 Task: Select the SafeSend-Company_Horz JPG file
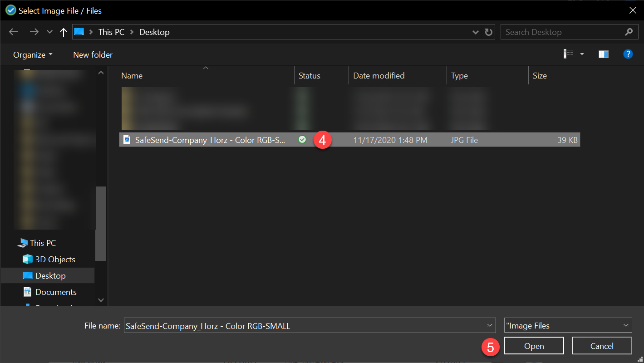pos(210,140)
